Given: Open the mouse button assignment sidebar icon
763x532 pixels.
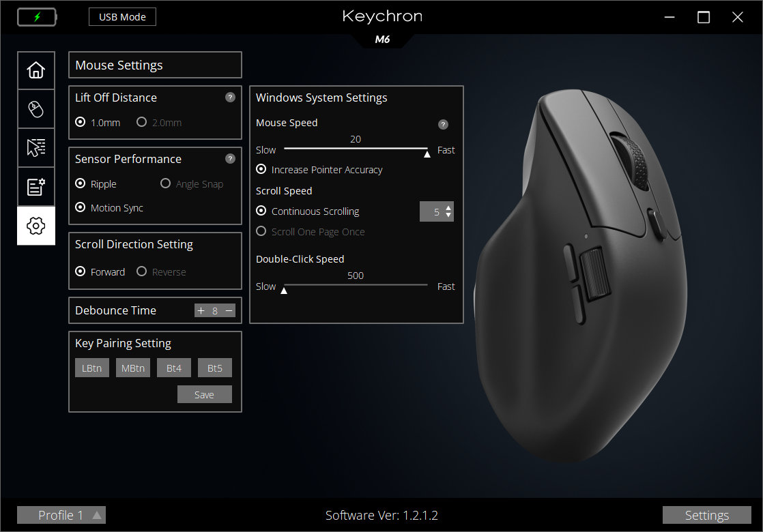Looking at the screenshot, I should click(x=35, y=109).
